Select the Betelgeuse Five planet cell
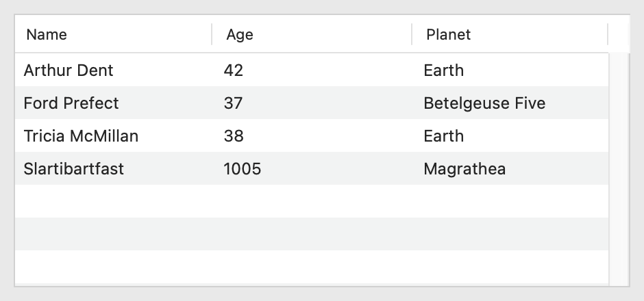Image resolution: width=644 pixels, height=301 pixels. coord(484,103)
